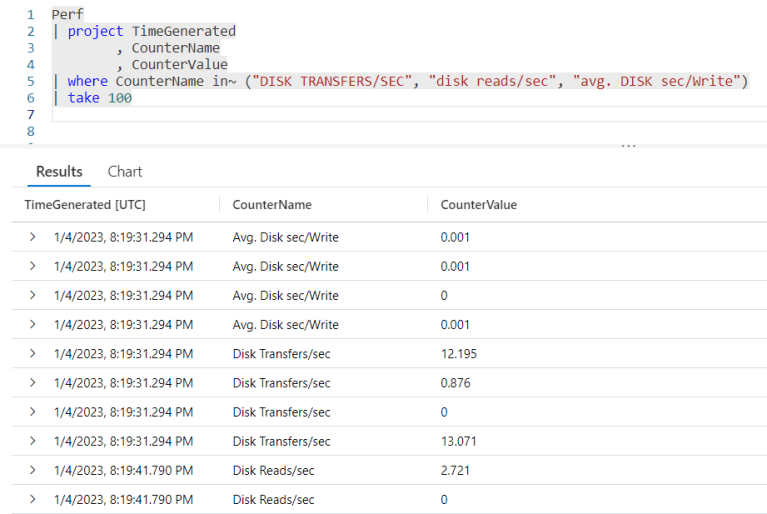Click the CounterValue column header
Screen dimensions: 767x514
[x=478, y=204]
